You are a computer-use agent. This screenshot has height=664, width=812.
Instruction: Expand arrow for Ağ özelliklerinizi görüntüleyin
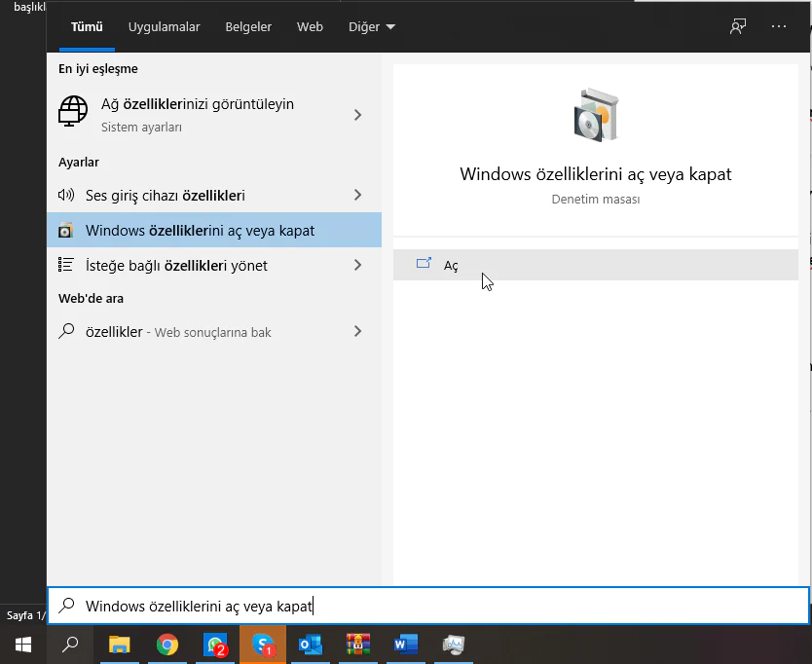(357, 115)
